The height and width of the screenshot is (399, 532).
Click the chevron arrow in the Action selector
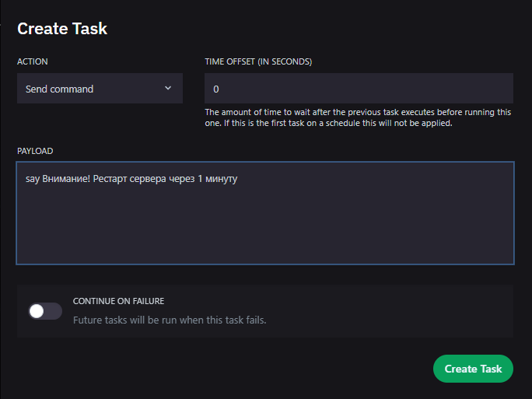point(168,88)
